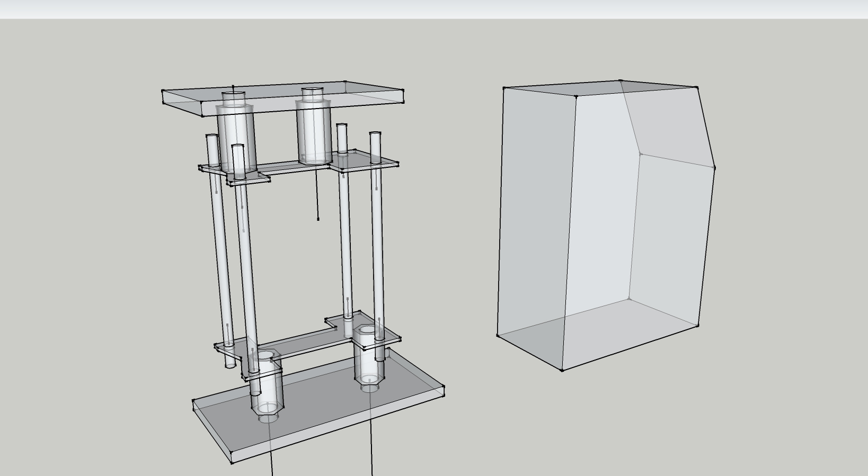The height and width of the screenshot is (476, 868).
Task: Select the large enclosure box model
Action: [606, 225]
